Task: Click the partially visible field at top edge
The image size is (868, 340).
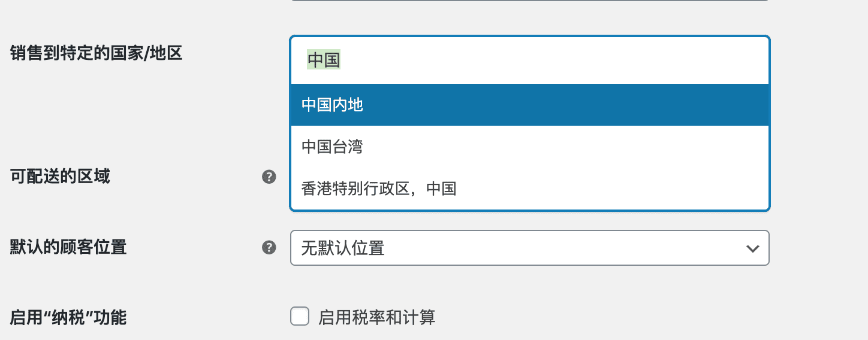Action: click(x=529, y=1)
